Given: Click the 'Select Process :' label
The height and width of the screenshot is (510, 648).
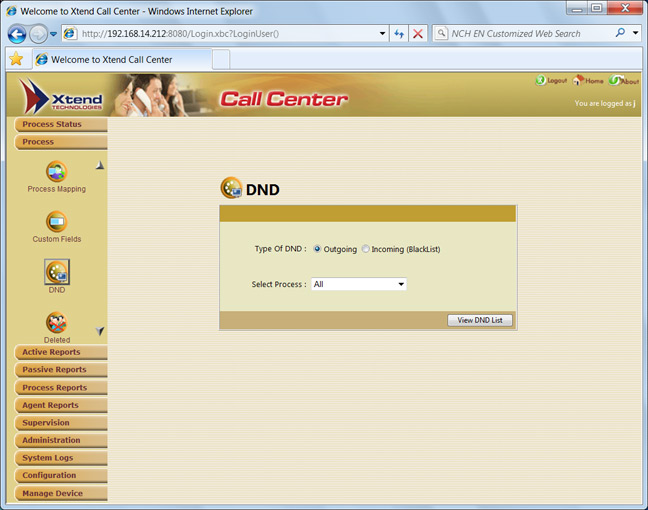Looking at the screenshot, I should point(279,284).
